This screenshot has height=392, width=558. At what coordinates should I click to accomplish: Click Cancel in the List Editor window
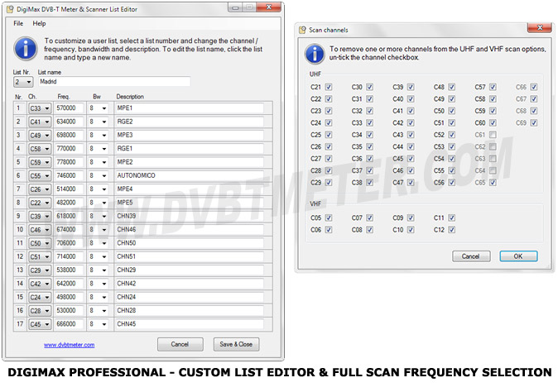[180, 344]
